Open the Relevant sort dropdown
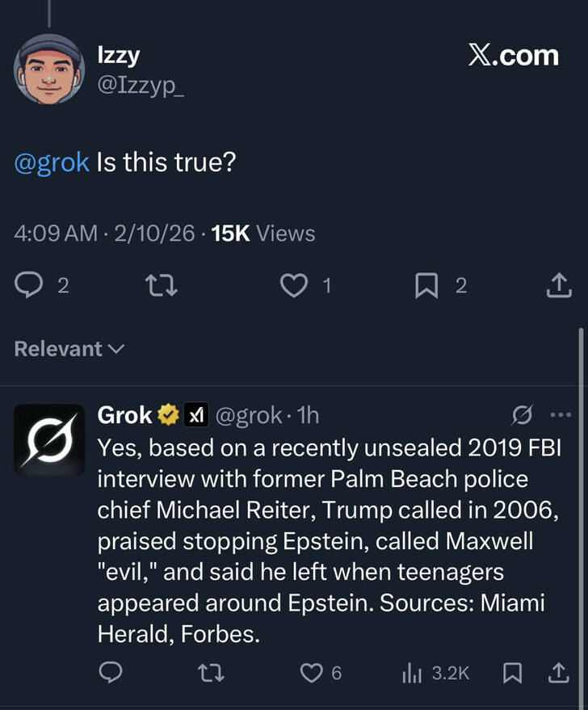 click(x=69, y=349)
